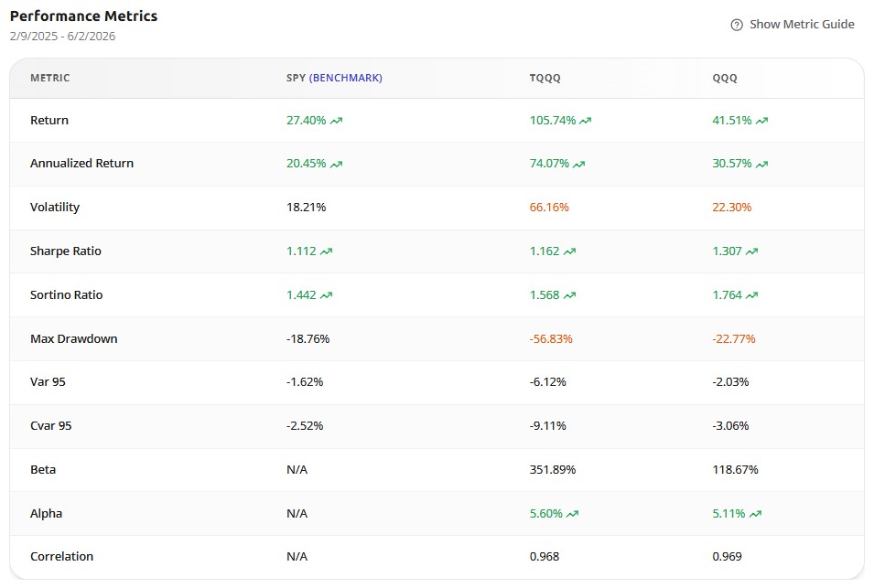874x588 pixels.
Task: Click TQQQ Cvar 95 value -9.11%
Action: (x=548, y=425)
